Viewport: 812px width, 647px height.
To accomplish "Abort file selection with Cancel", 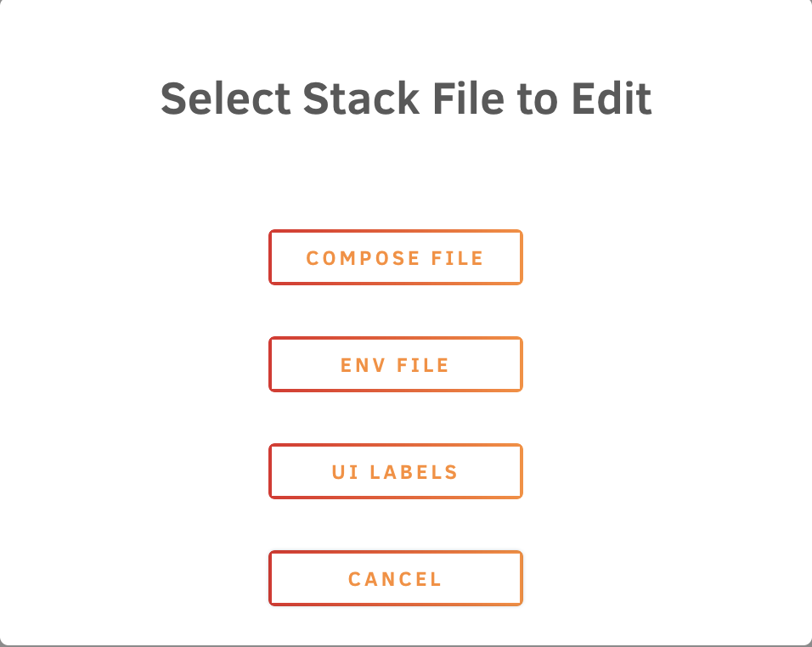I will point(395,578).
